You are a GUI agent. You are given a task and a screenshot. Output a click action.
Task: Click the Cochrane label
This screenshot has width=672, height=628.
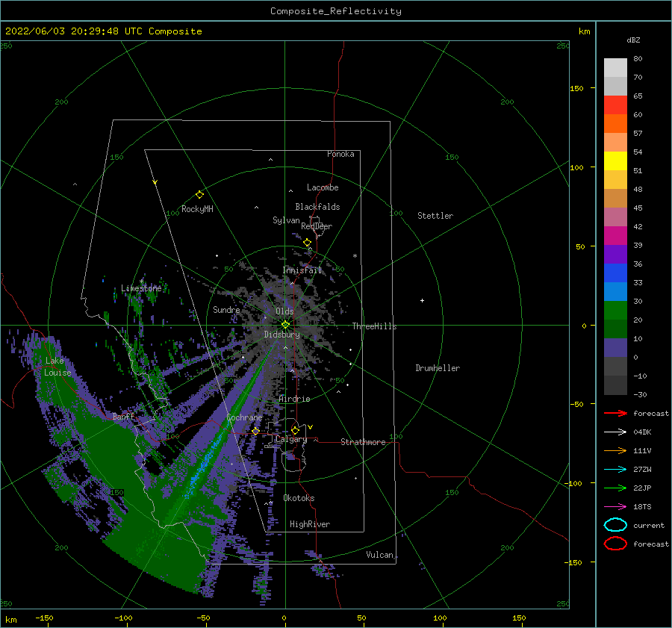[x=244, y=417]
